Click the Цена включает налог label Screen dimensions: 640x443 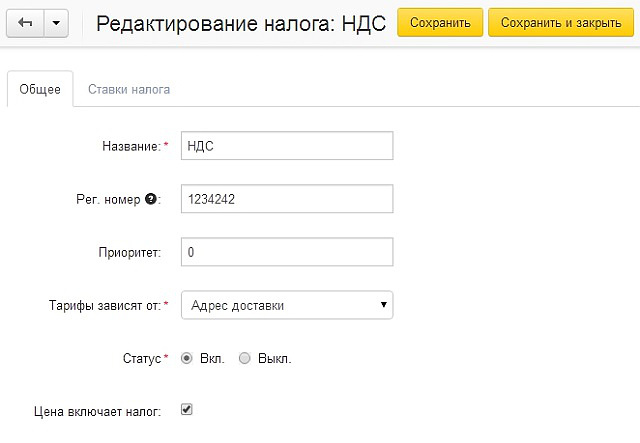pyautogui.click(x=98, y=412)
